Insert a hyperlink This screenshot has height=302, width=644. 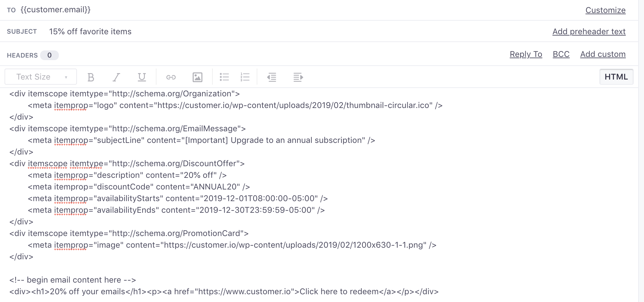(x=171, y=77)
